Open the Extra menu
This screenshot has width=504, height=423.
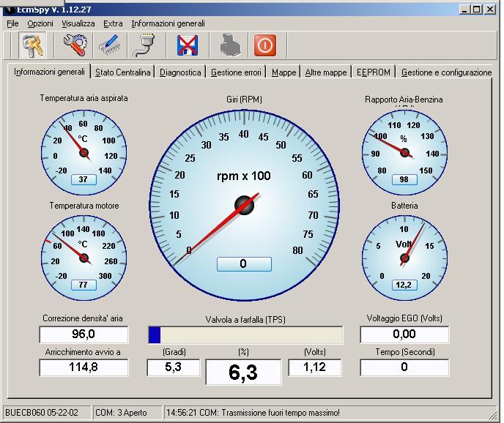113,23
